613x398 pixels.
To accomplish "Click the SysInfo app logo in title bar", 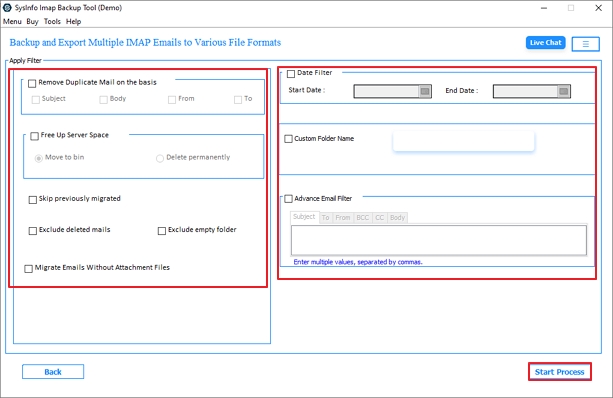I will tap(7, 7).
